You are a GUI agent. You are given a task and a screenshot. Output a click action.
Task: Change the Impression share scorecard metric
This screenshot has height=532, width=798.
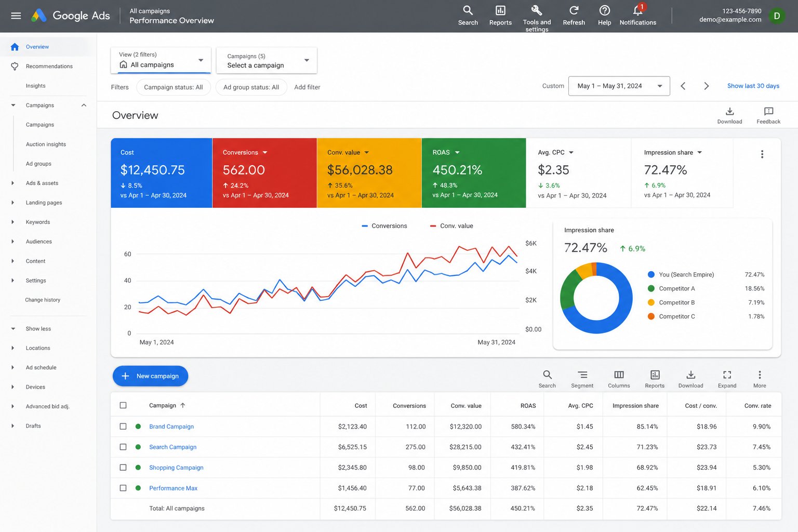(699, 153)
